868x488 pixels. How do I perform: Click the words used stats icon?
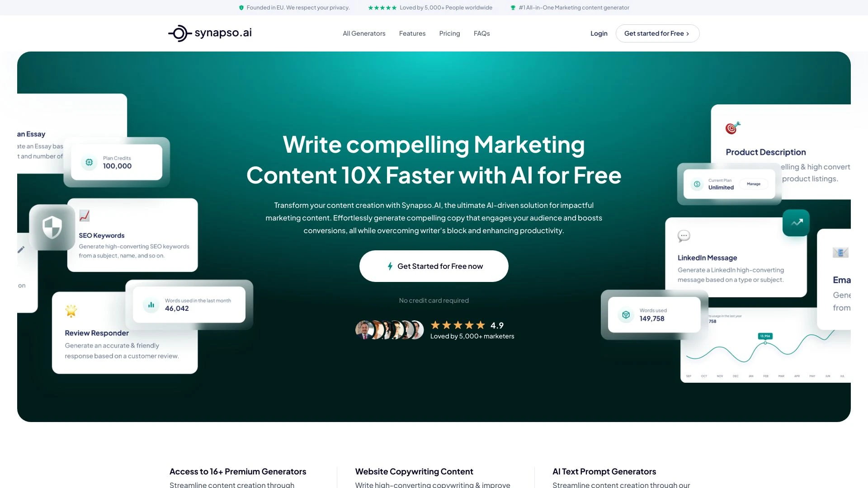[x=627, y=314]
